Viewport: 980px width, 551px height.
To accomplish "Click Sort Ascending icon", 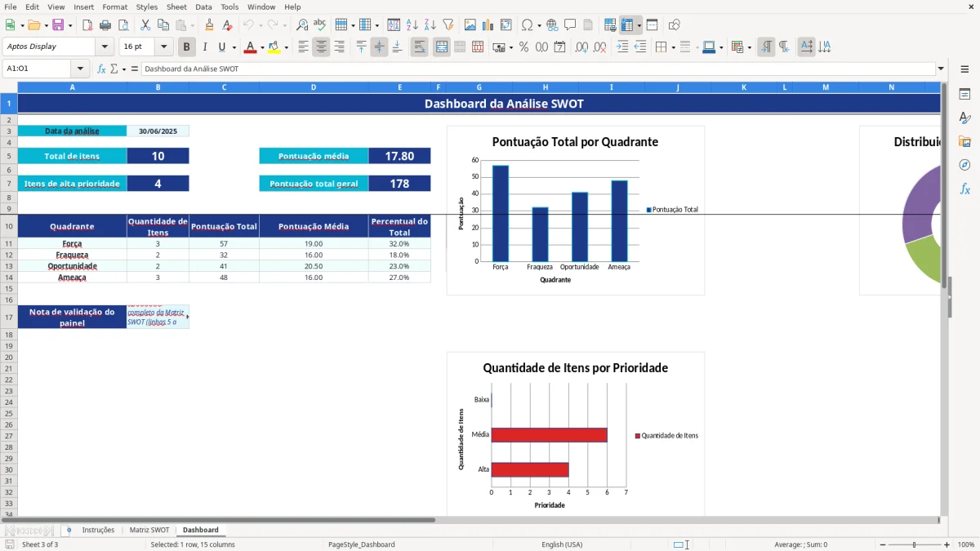I will pos(412,25).
